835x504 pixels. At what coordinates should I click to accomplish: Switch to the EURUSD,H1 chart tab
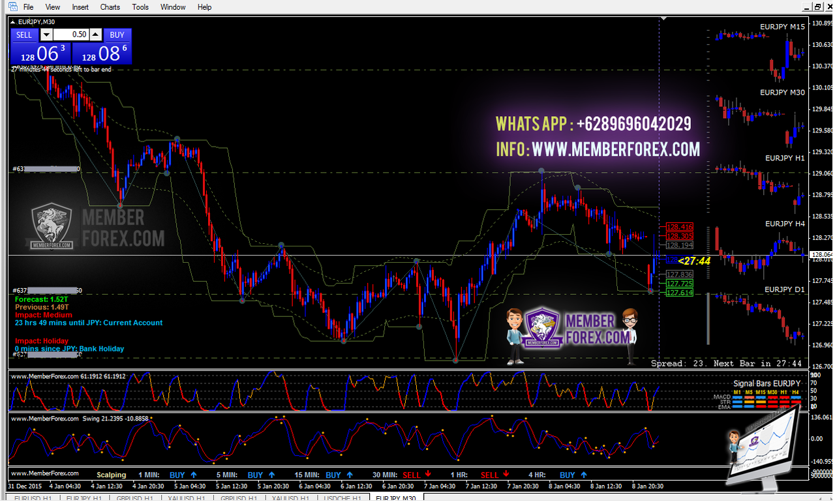point(33,499)
